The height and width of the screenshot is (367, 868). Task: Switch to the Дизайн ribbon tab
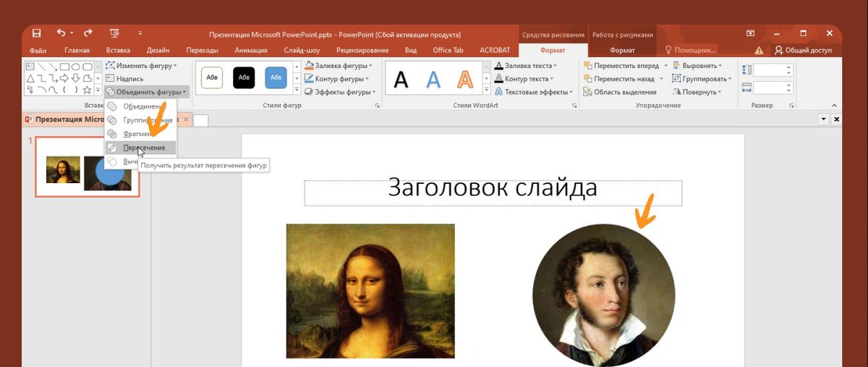158,51
